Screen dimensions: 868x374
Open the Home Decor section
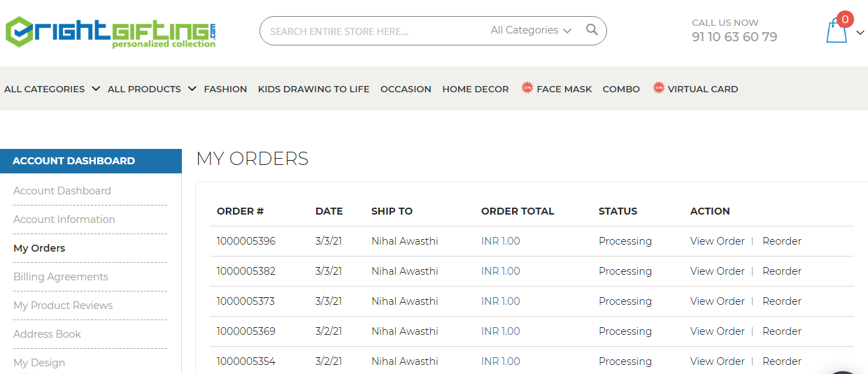(x=476, y=89)
